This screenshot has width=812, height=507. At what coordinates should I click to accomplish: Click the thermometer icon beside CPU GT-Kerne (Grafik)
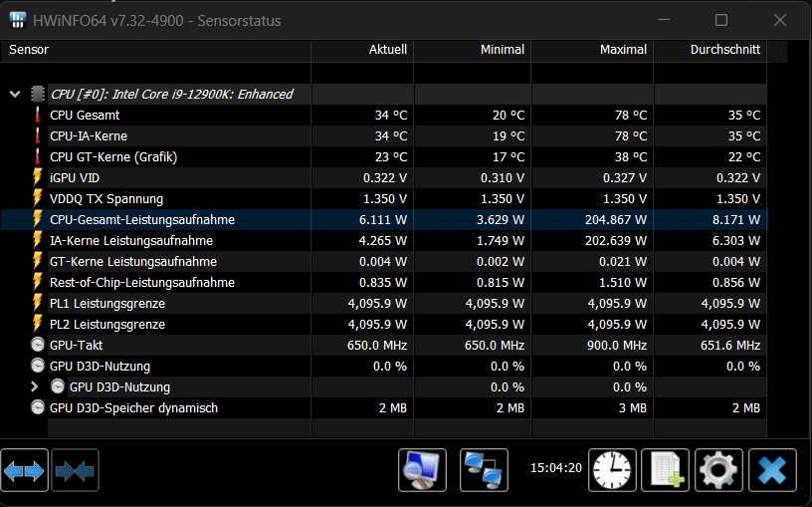[37, 156]
